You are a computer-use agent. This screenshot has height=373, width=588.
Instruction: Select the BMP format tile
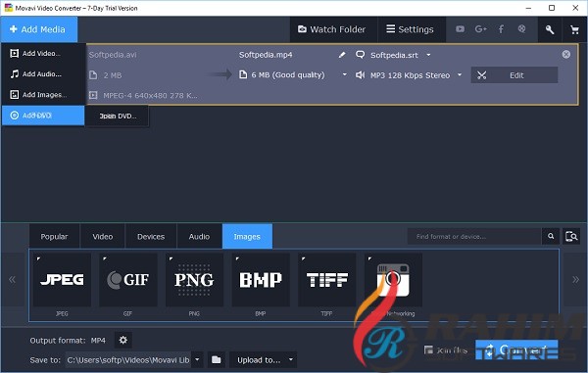point(261,280)
